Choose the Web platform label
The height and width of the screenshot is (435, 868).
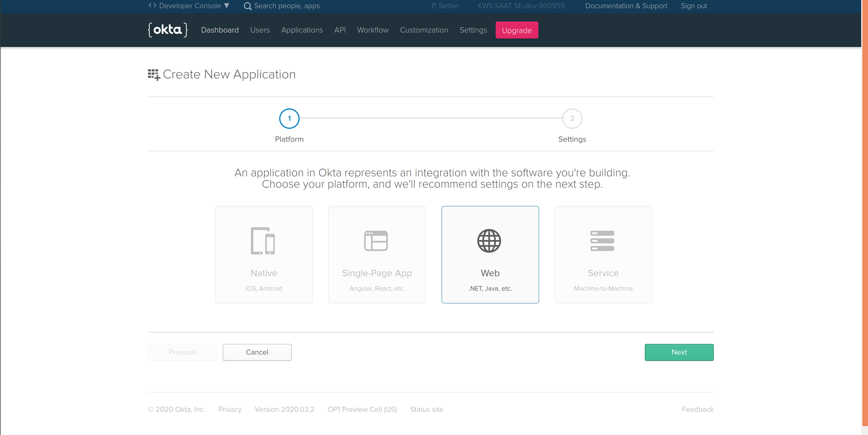(x=490, y=273)
